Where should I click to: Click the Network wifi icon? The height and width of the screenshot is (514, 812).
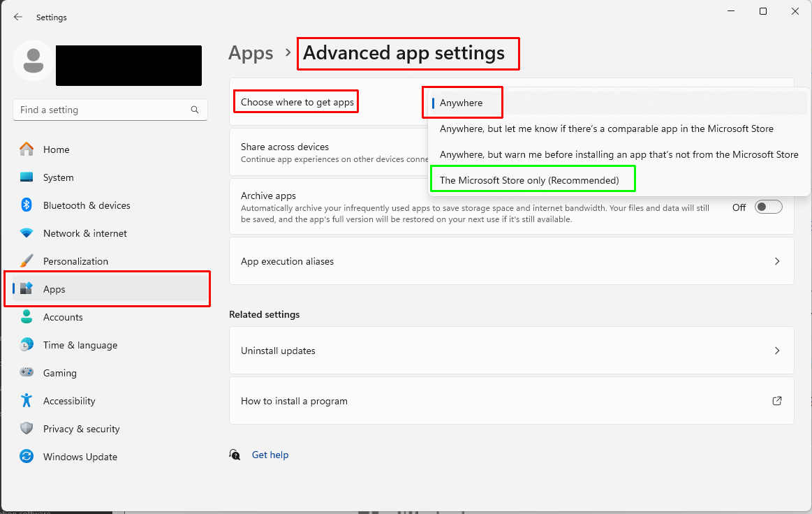click(27, 233)
